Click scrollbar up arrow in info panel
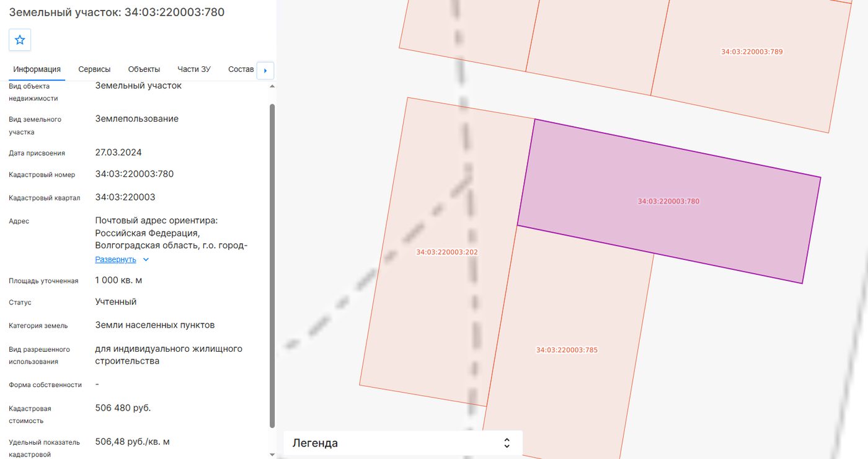 point(272,86)
